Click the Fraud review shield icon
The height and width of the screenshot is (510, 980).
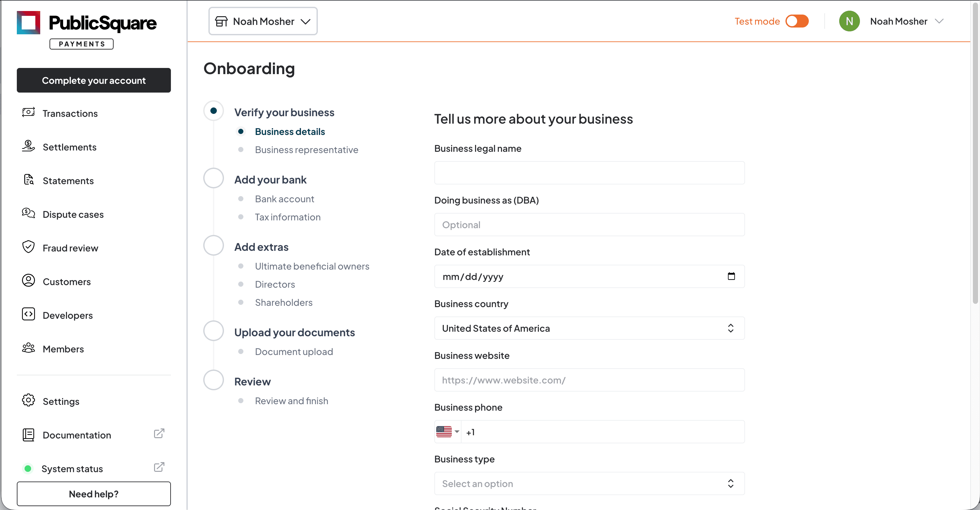(28, 247)
